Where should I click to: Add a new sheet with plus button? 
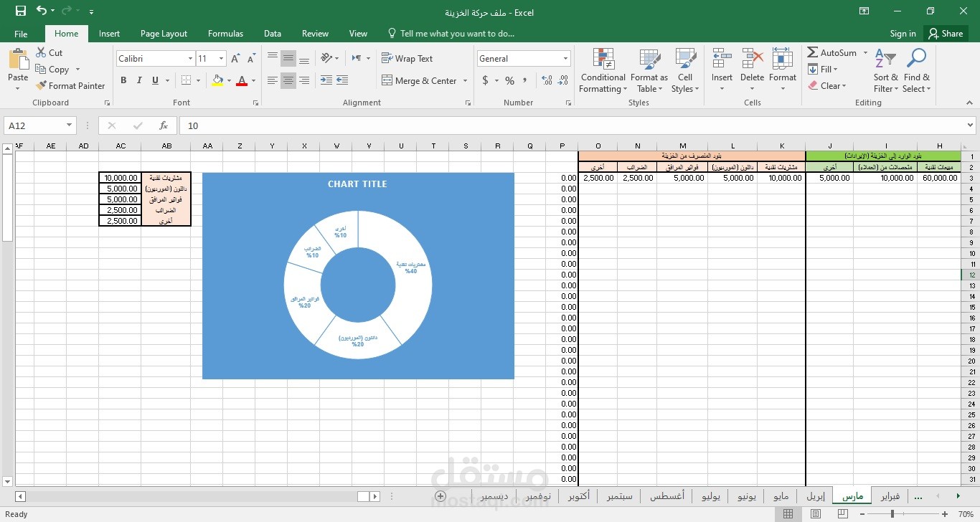(x=440, y=496)
